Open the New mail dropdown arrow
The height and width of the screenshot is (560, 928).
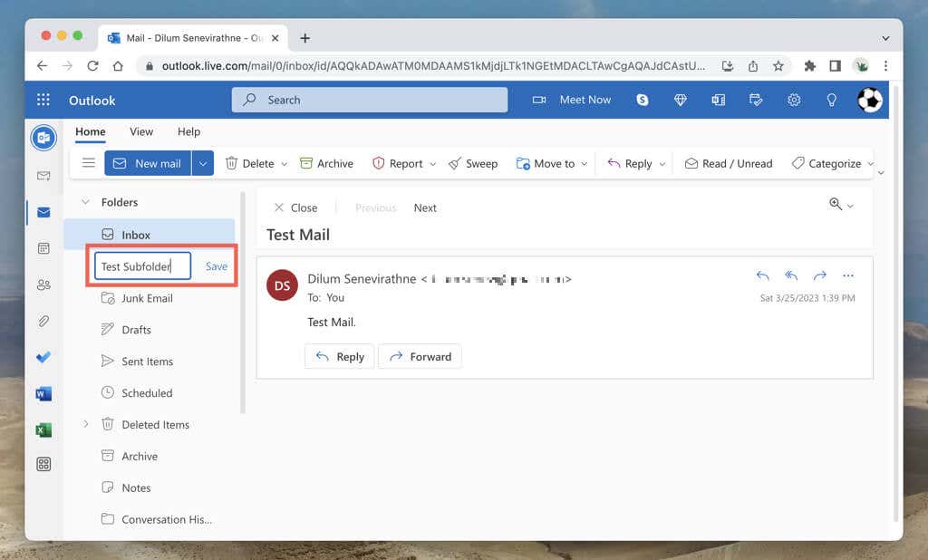(202, 163)
